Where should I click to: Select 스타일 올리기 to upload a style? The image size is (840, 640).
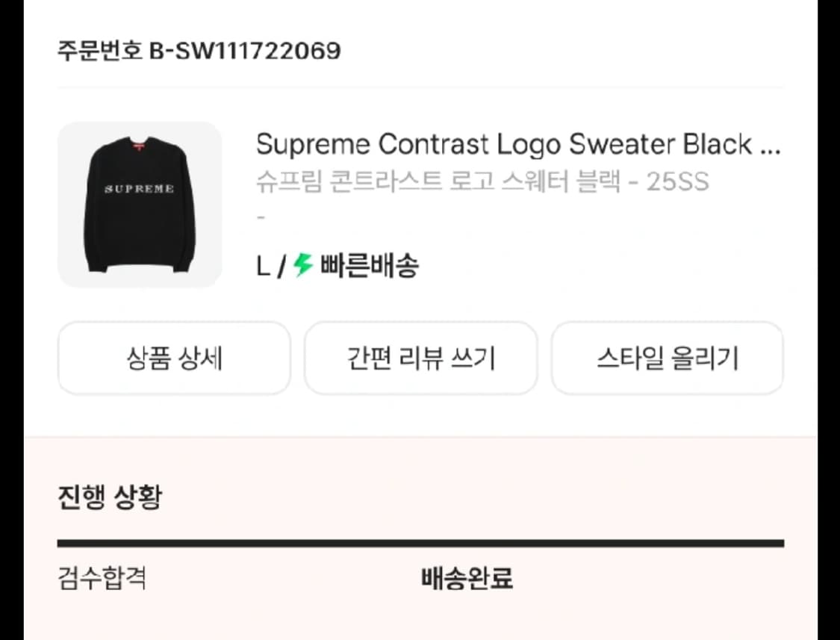668,358
